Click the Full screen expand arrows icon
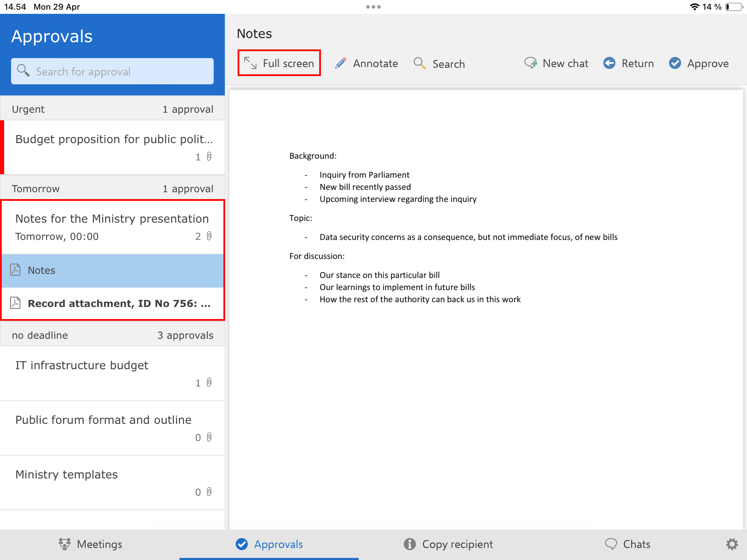The image size is (747, 560). [250, 63]
